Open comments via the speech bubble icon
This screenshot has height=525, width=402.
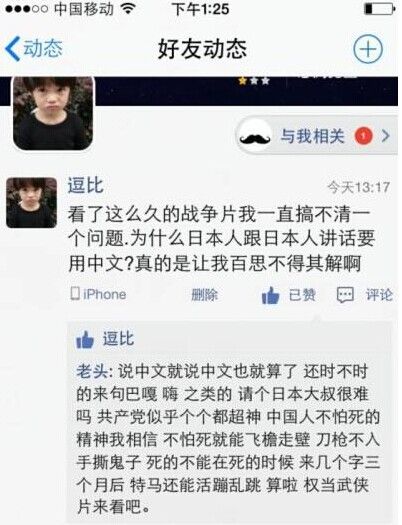pos(345,295)
